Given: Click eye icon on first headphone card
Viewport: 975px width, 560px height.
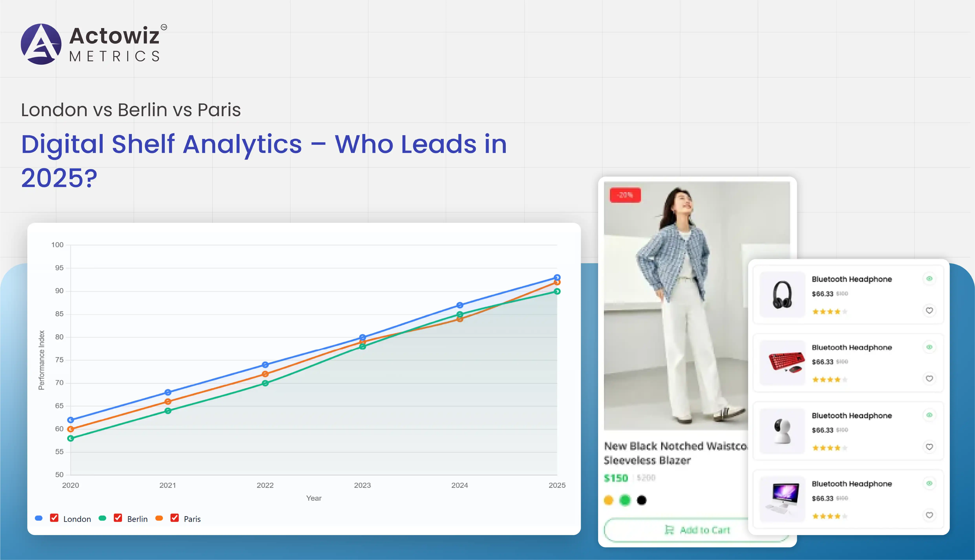Looking at the screenshot, I should coord(929,278).
